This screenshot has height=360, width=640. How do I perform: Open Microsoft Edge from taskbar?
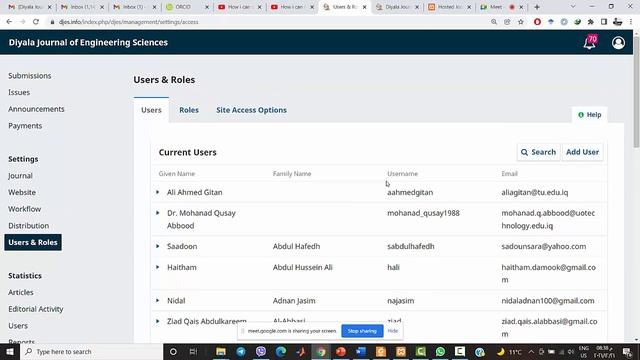pyautogui.click(x=281, y=351)
